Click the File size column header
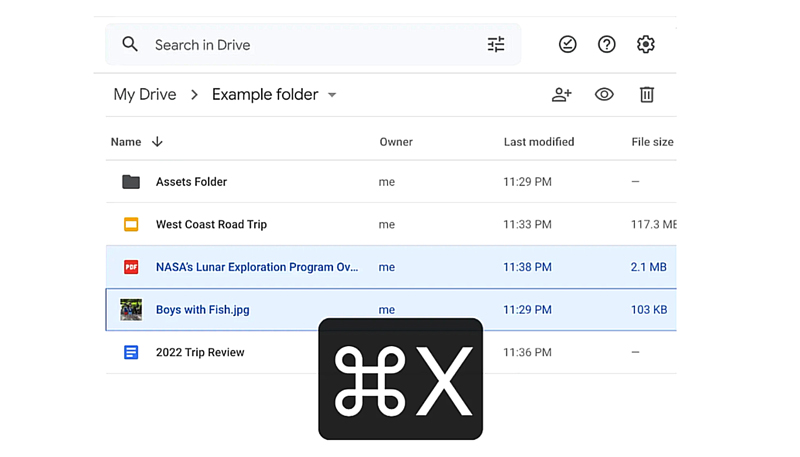Viewport: 800px width, 457px height. pos(652,142)
